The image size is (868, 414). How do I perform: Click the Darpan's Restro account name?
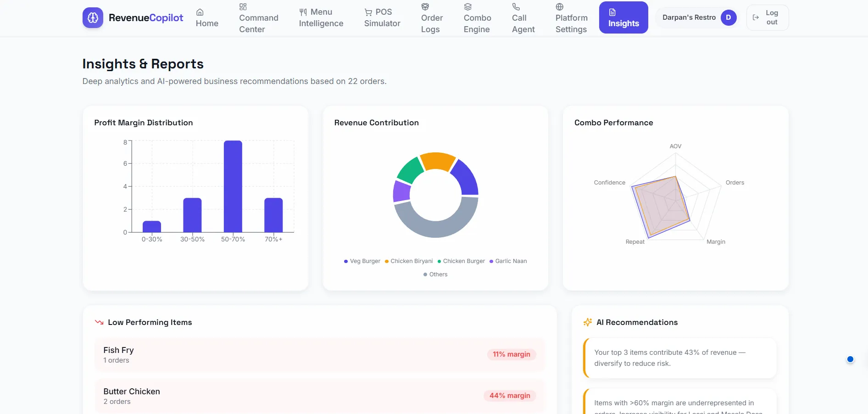689,17
